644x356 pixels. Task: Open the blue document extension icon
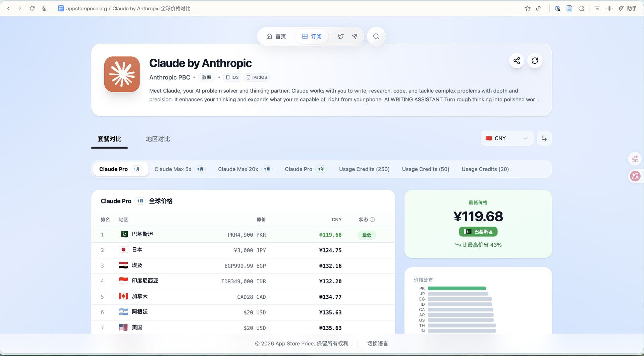tap(569, 8)
